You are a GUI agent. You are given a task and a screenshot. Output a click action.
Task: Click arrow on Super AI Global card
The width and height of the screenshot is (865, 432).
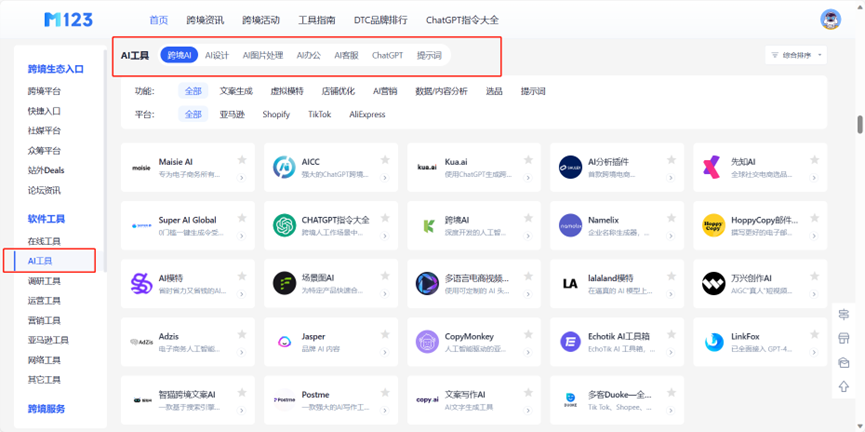(x=242, y=236)
